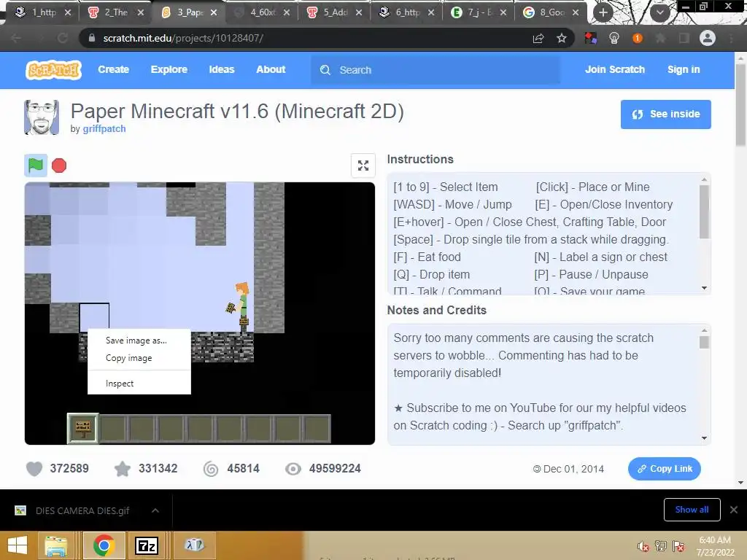This screenshot has height=560, width=747.
Task: Click the page vertical scrollbar thumb
Action: tap(740, 105)
